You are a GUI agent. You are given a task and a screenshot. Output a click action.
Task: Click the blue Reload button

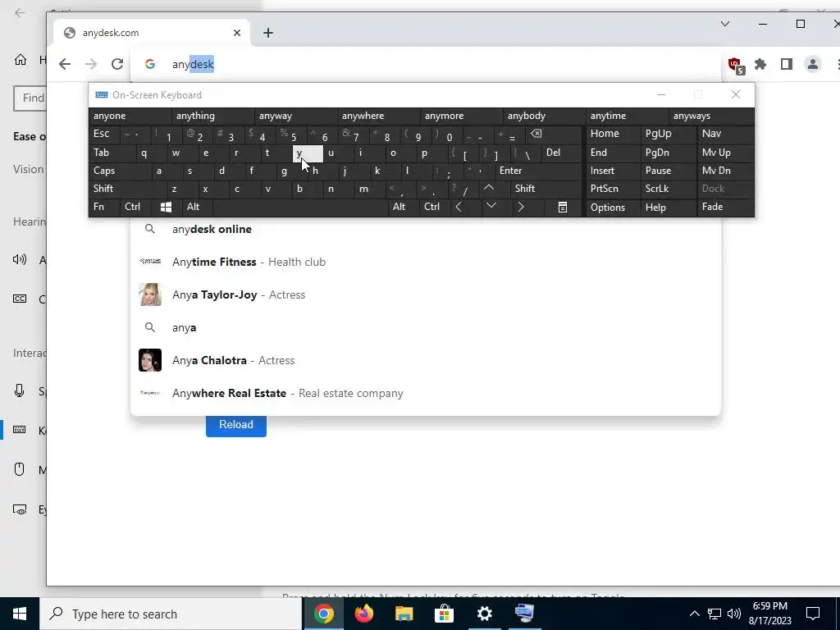click(236, 424)
